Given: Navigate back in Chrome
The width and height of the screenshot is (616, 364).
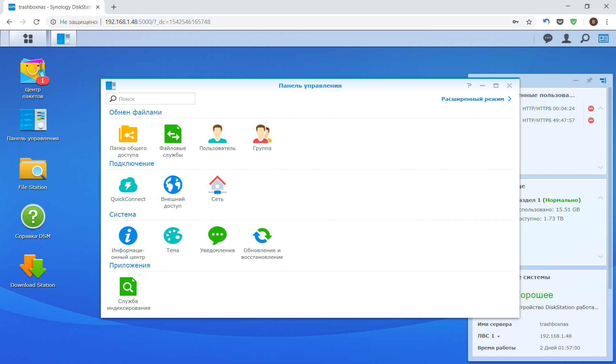Looking at the screenshot, I should coord(9,22).
